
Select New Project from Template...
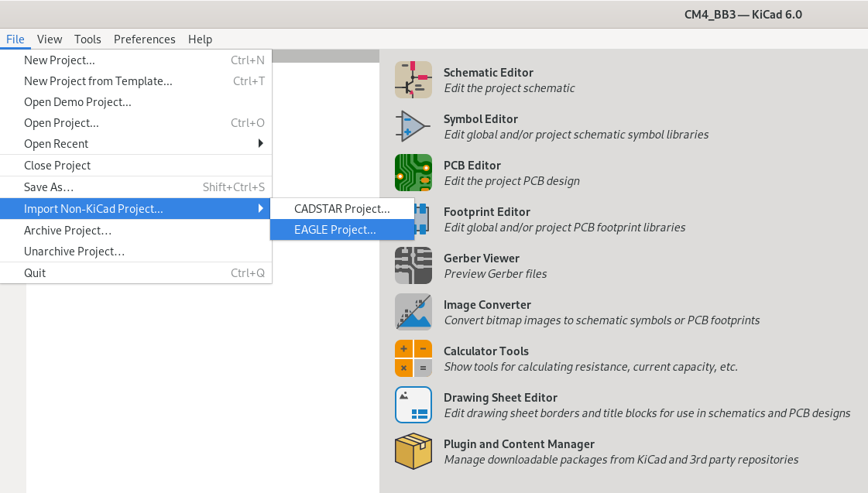pos(98,81)
